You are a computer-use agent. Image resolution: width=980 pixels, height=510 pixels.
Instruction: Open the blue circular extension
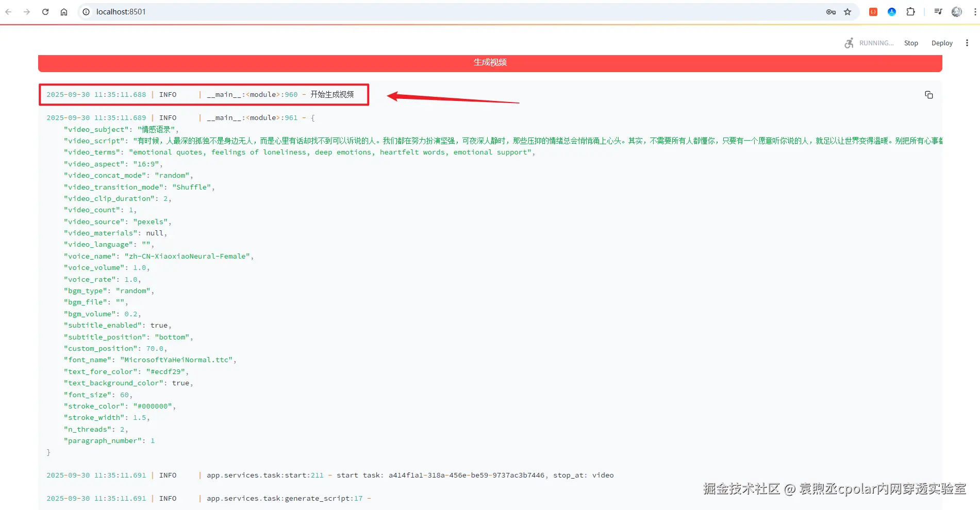click(892, 12)
